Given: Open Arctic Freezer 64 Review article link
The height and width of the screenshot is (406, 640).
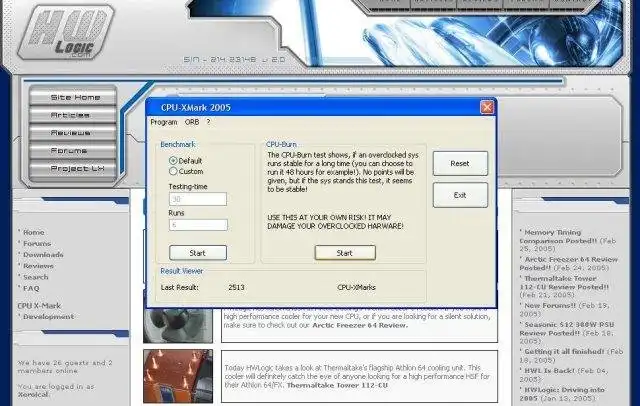Looking at the screenshot, I should click(x=360, y=326).
